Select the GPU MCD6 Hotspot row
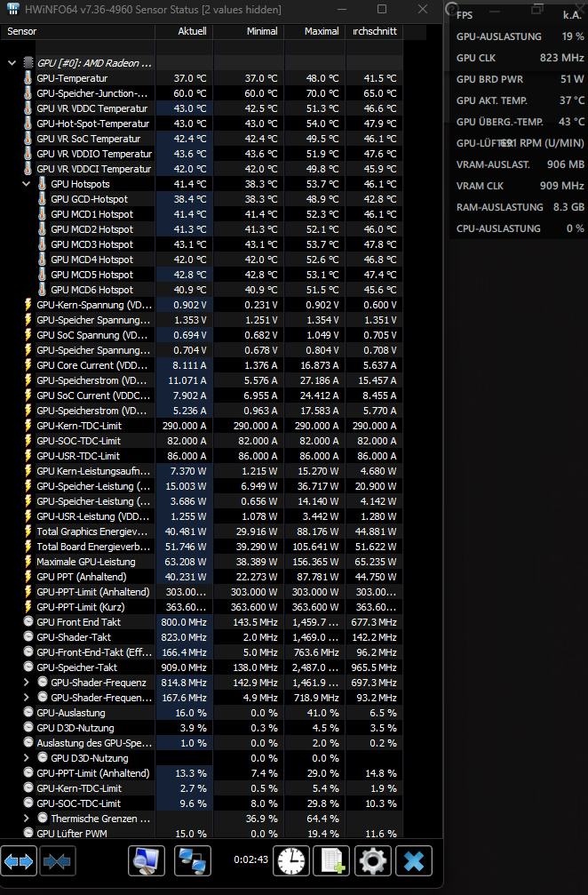The image size is (588, 895). 202,290
